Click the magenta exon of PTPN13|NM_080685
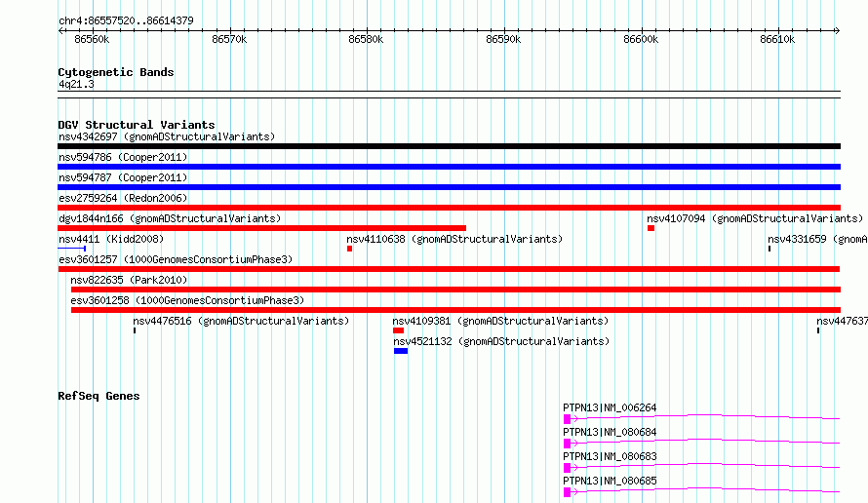The width and height of the screenshot is (868, 503). (567, 492)
